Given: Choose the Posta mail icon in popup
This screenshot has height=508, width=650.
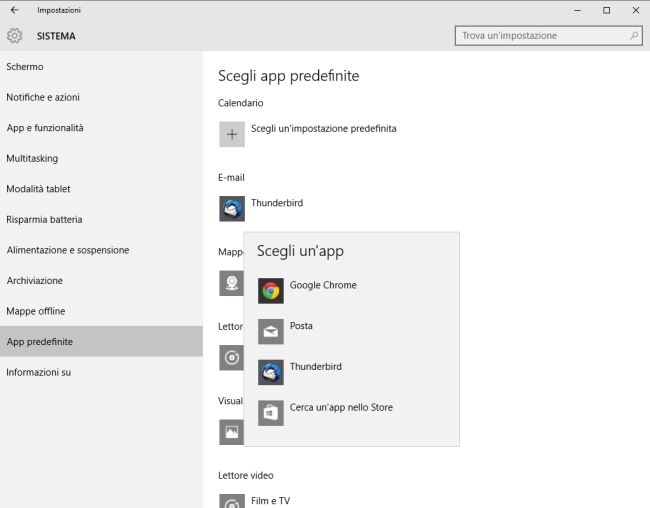Looking at the screenshot, I should coord(271,331).
